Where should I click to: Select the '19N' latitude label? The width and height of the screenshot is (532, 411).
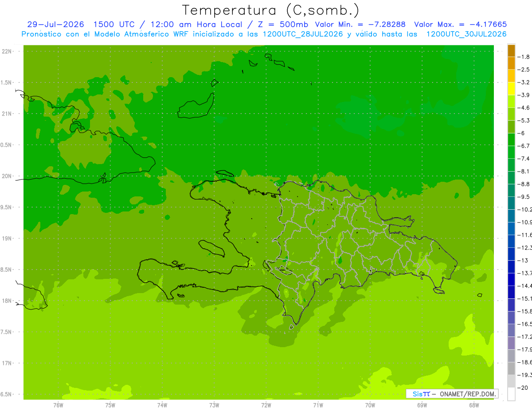pos(7,239)
